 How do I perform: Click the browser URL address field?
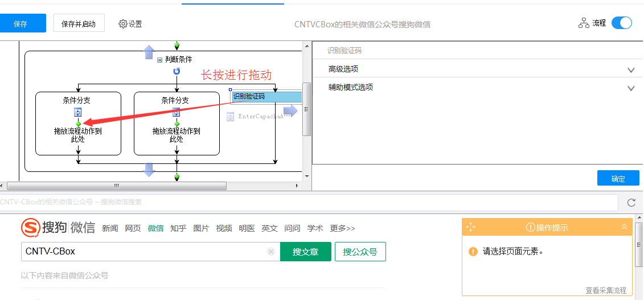click(x=309, y=202)
